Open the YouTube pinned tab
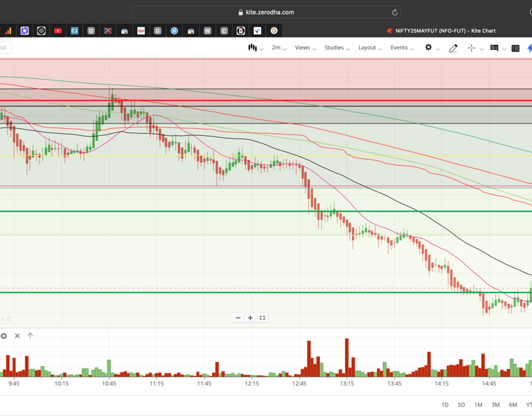The height and width of the screenshot is (416, 532). coord(57,31)
